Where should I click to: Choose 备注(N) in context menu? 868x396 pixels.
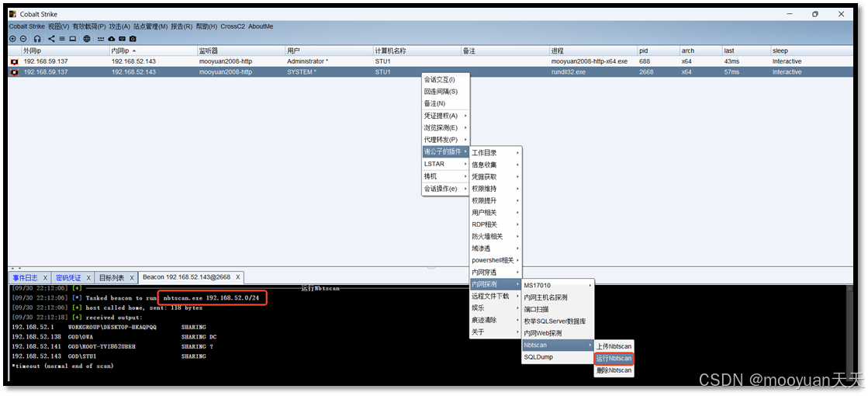pos(445,103)
